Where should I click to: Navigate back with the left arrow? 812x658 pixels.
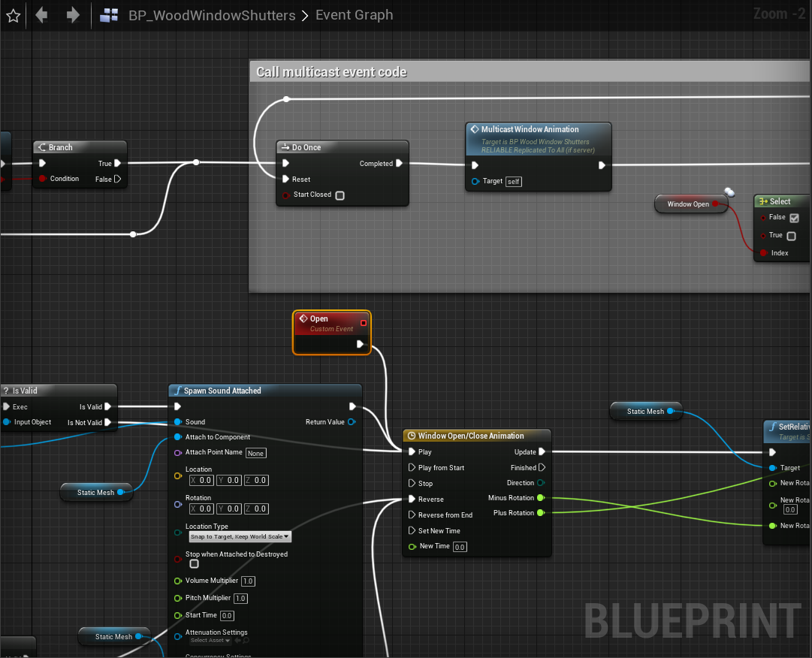click(42, 15)
